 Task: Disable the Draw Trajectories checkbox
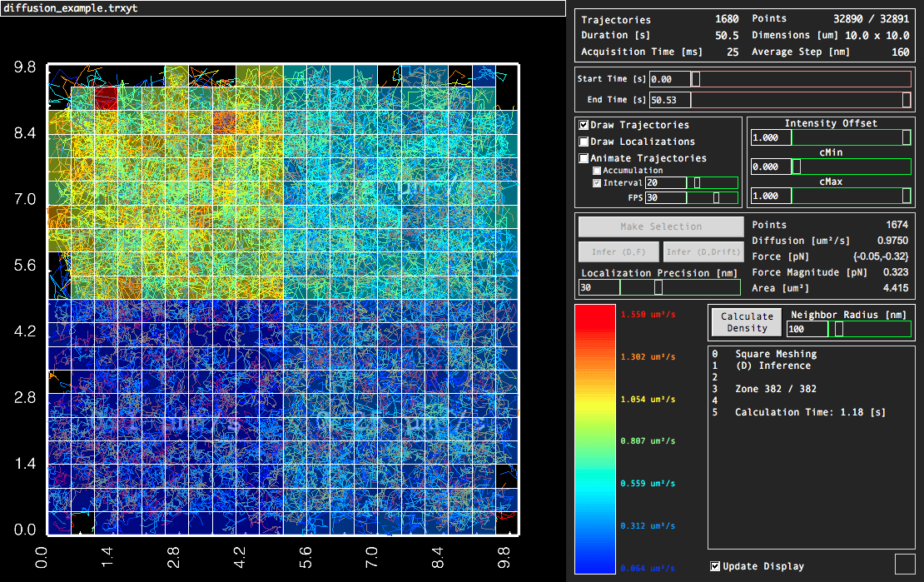click(584, 125)
